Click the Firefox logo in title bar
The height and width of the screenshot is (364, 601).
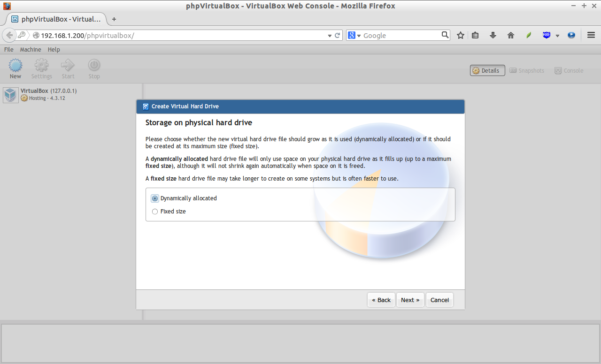click(7, 6)
